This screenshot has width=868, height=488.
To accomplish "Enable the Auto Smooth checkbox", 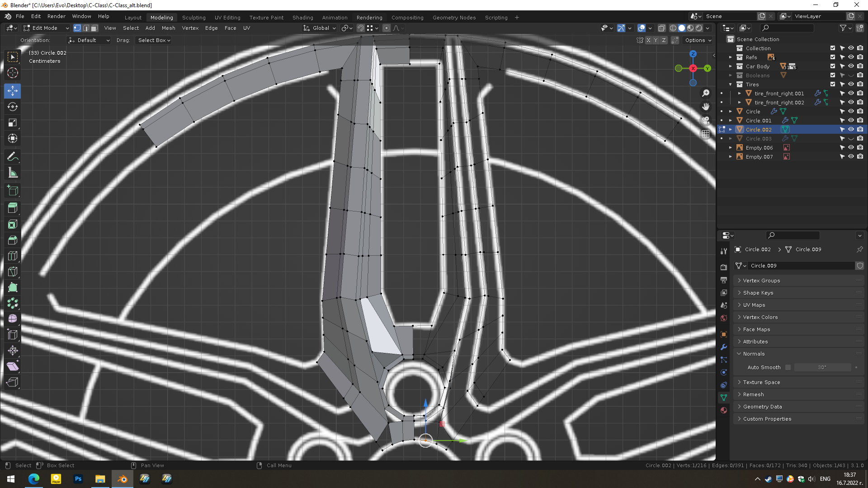I will tap(788, 367).
